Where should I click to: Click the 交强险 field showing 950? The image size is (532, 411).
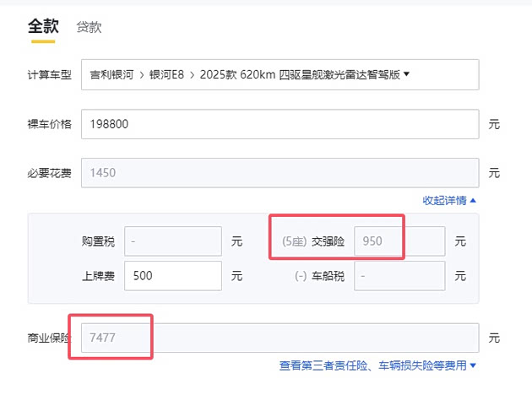pyautogui.click(x=399, y=241)
